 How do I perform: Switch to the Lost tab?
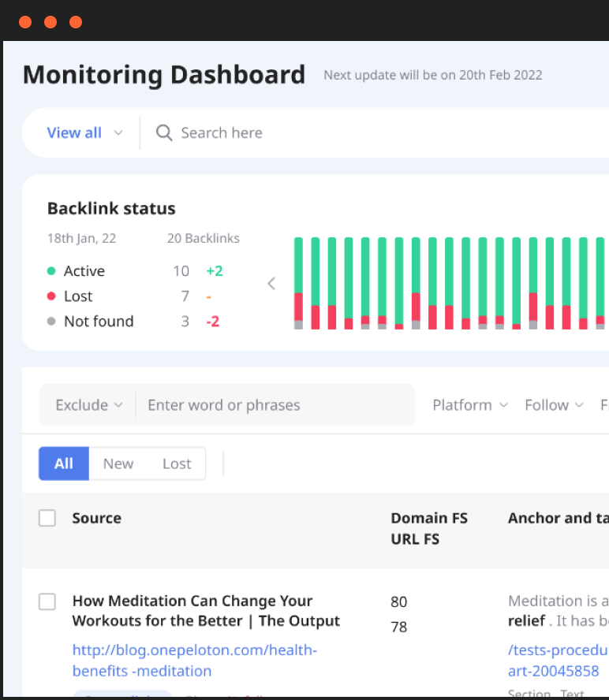177,464
